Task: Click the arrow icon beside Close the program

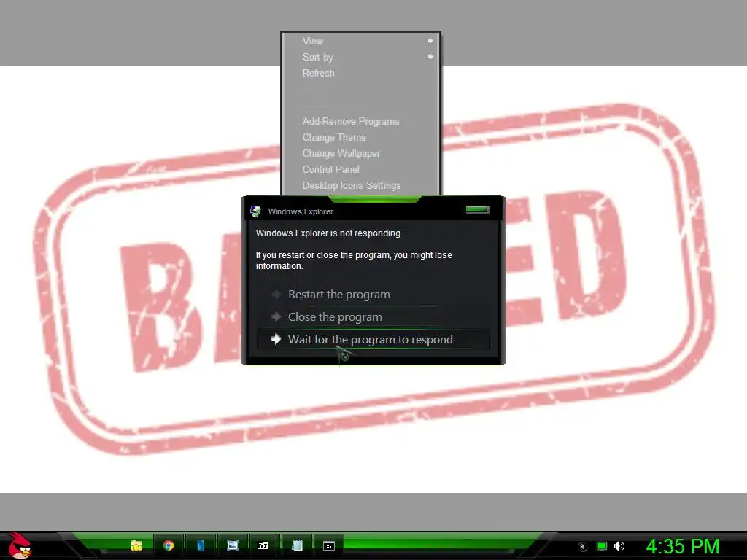Action: 276,316
